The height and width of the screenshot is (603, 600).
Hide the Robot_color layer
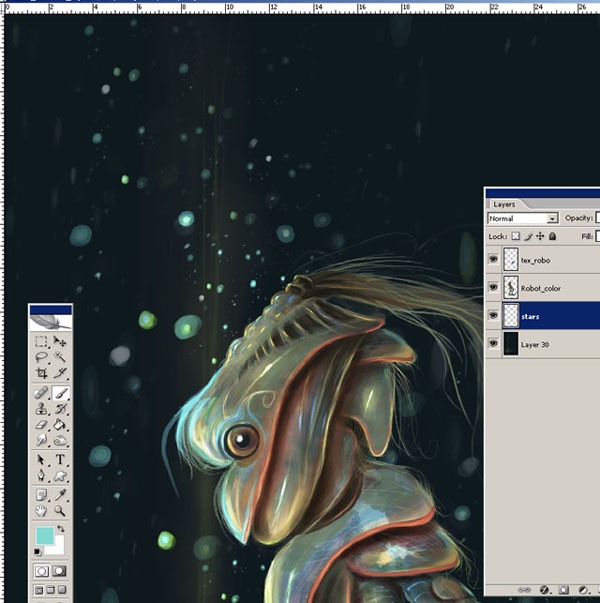click(x=493, y=287)
